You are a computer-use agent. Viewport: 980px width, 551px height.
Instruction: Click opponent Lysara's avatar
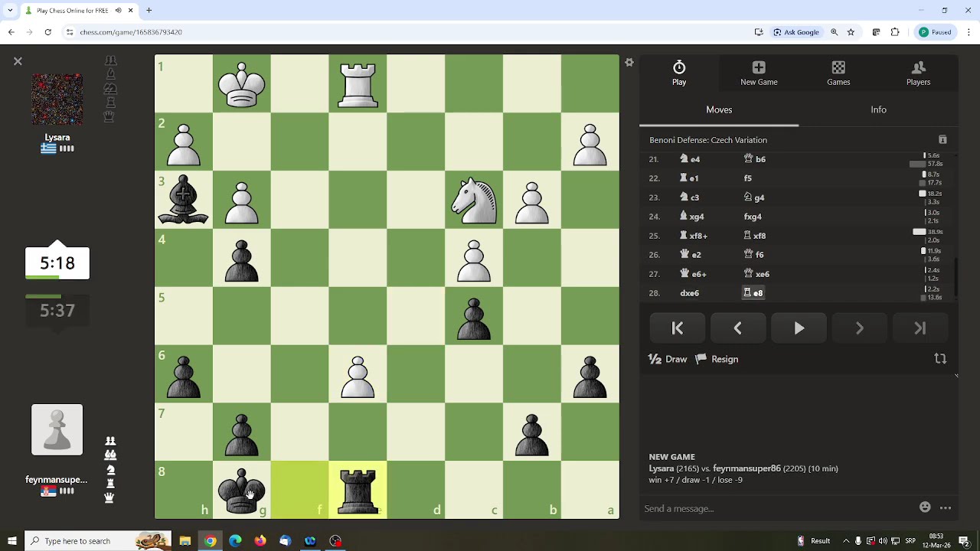coord(57,100)
